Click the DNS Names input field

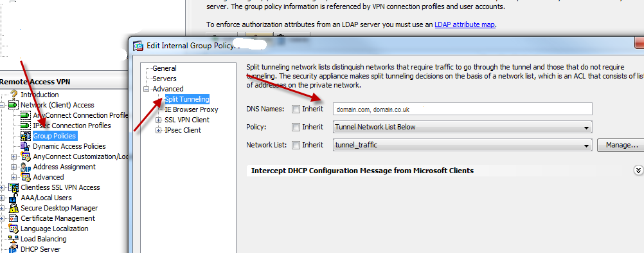463,109
